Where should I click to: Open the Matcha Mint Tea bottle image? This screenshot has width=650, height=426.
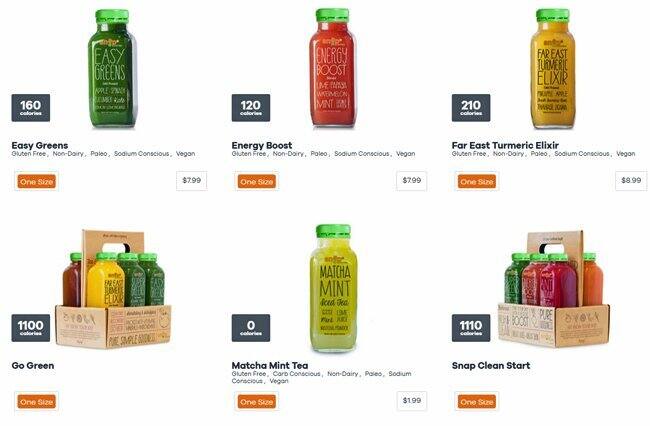[x=333, y=288]
